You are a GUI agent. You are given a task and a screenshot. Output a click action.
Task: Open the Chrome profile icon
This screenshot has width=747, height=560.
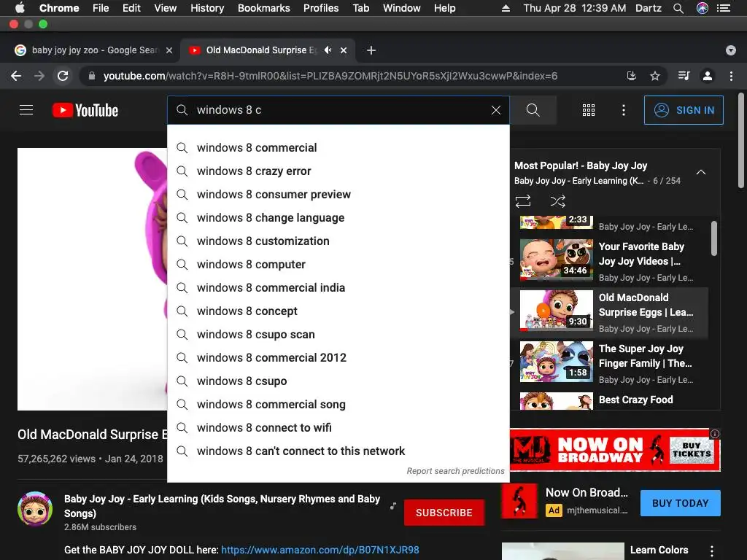pos(708,76)
